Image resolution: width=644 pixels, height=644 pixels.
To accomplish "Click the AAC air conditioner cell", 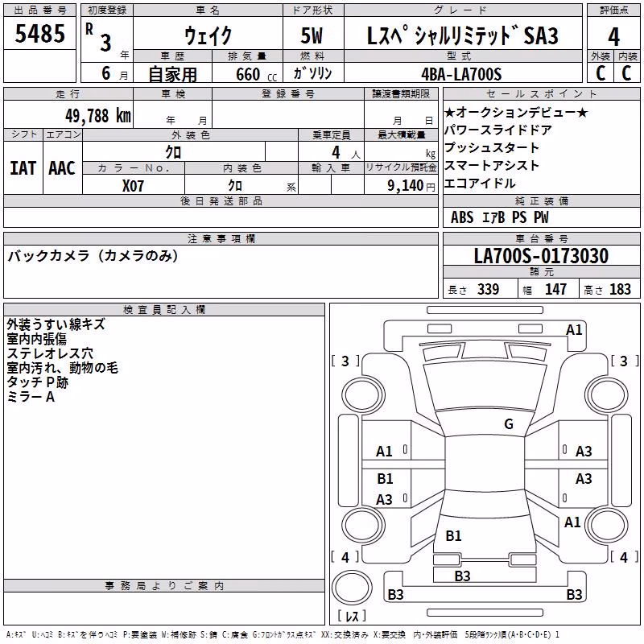I will click(x=63, y=168).
